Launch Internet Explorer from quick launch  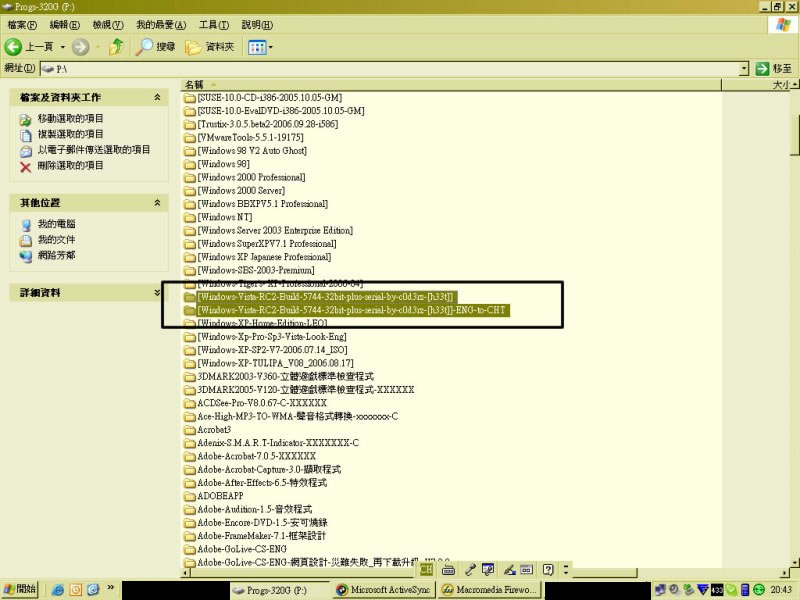pos(58,590)
